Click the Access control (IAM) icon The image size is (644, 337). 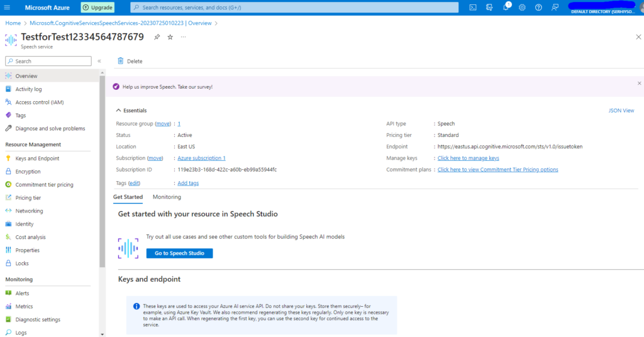pyautogui.click(x=8, y=102)
